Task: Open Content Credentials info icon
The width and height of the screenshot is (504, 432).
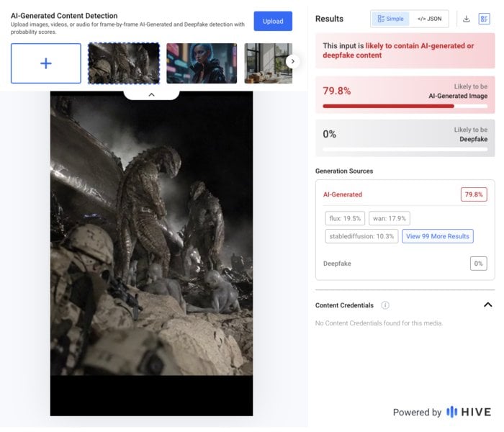Action: click(385, 305)
